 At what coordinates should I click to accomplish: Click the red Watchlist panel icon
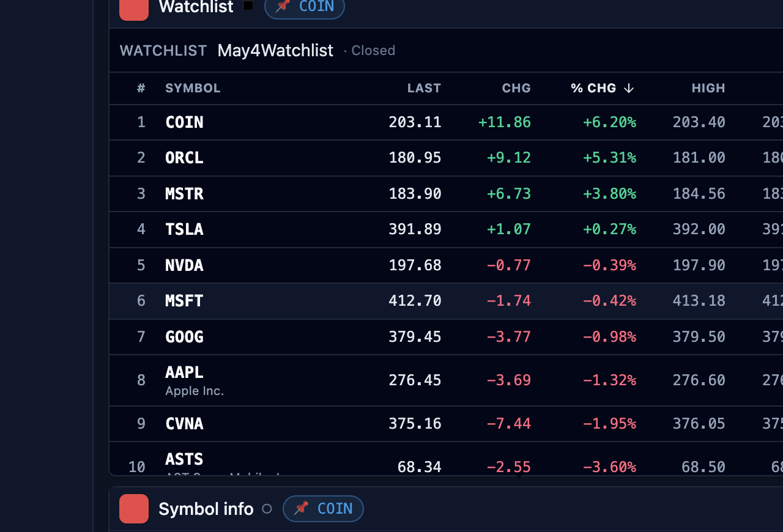pyautogui.click(x=134, y=7)
